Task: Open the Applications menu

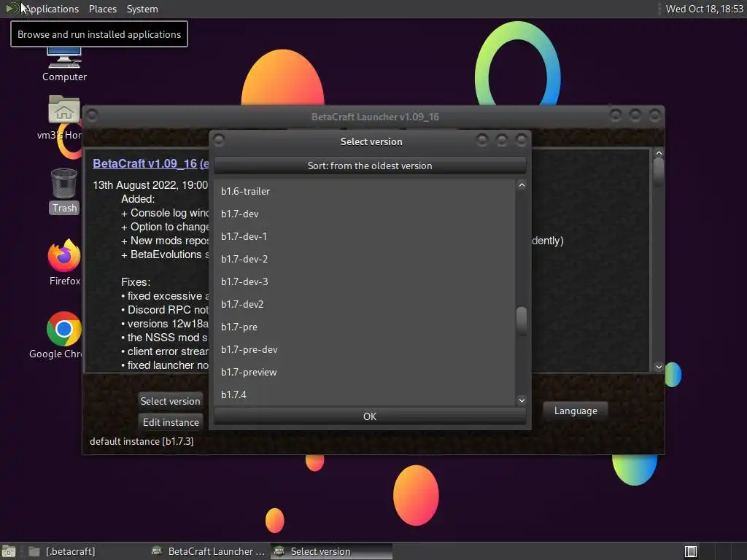Action: point(52,9)
